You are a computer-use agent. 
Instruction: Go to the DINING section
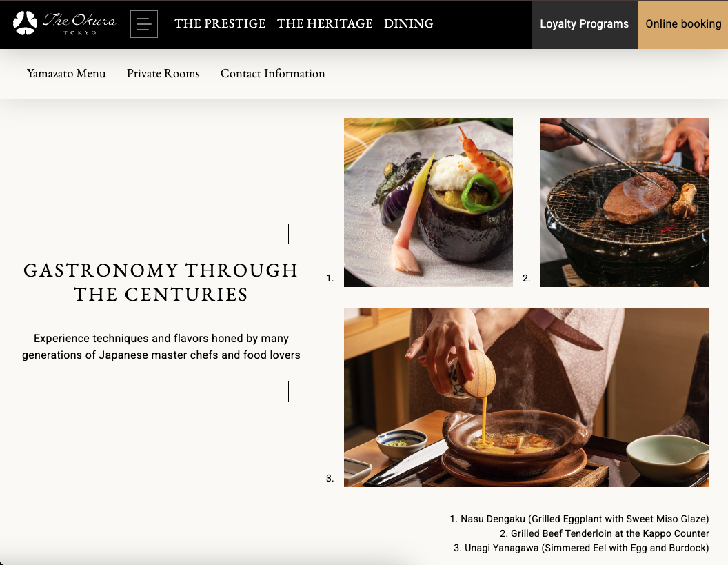pyautogui.click(x=409, y=23)
